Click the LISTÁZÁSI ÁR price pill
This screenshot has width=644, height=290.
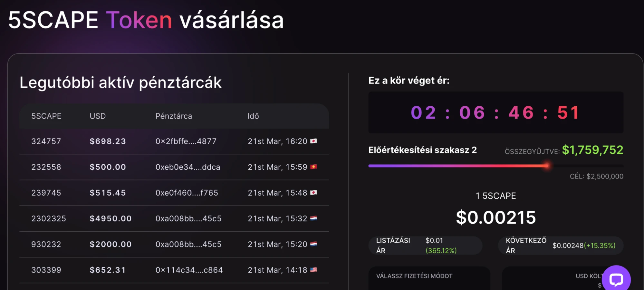[x=425, y=246]
